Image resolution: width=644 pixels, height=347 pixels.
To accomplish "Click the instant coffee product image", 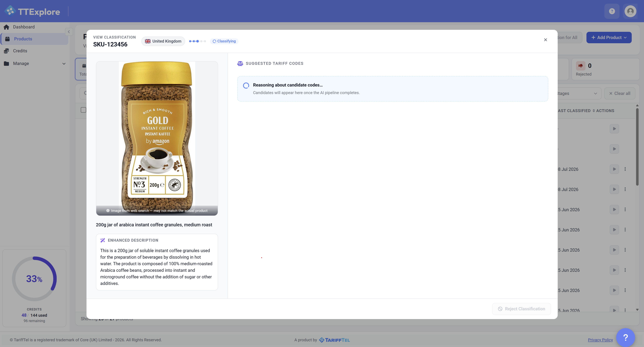I will point(157,138).
